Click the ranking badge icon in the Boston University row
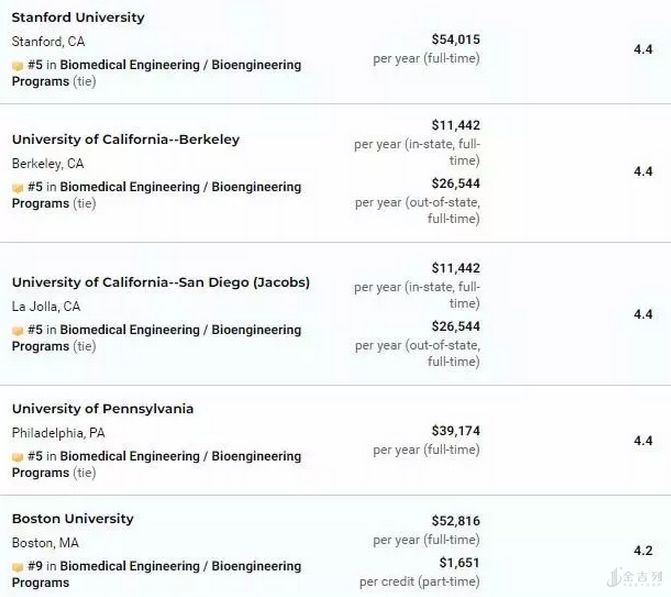 [x=17, y=566]
